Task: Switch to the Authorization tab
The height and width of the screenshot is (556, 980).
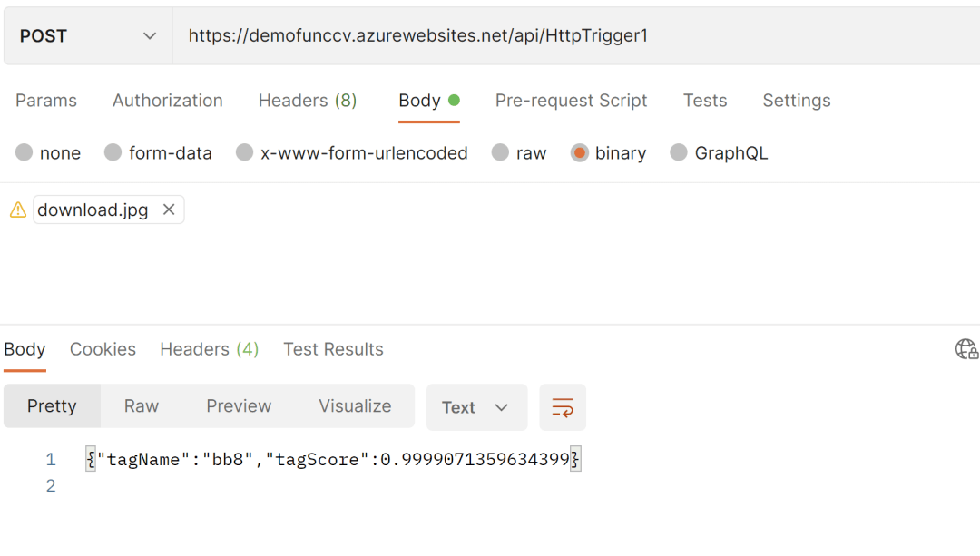Action: click(168, 101)
